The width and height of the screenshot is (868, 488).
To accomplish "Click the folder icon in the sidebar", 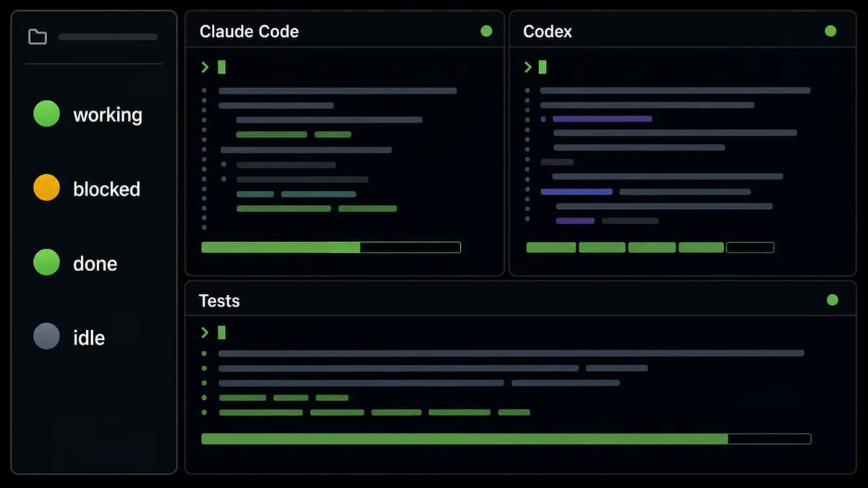I will point(38,36).
